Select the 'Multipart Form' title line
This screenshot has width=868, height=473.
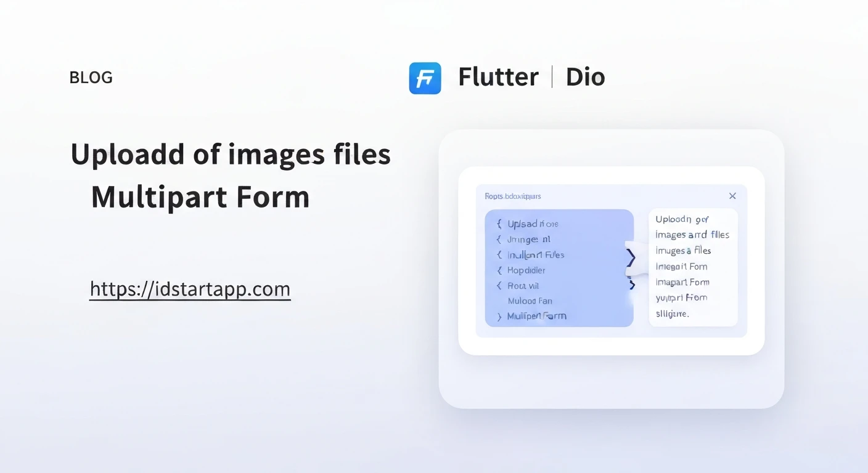[x=200, y=198]
